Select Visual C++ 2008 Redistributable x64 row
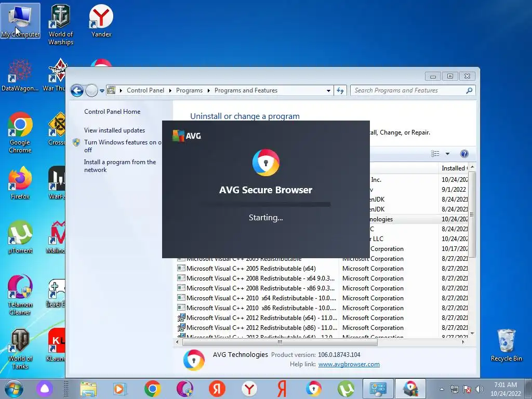 point(322,278)
